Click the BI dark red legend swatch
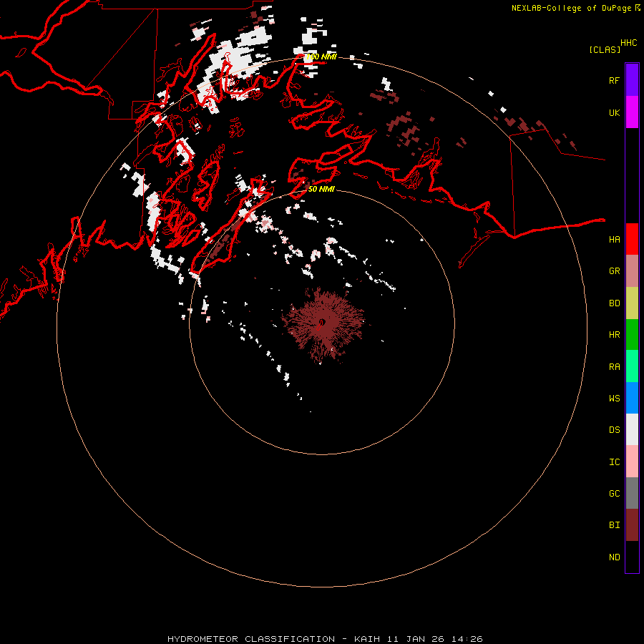 coord(632,525)
